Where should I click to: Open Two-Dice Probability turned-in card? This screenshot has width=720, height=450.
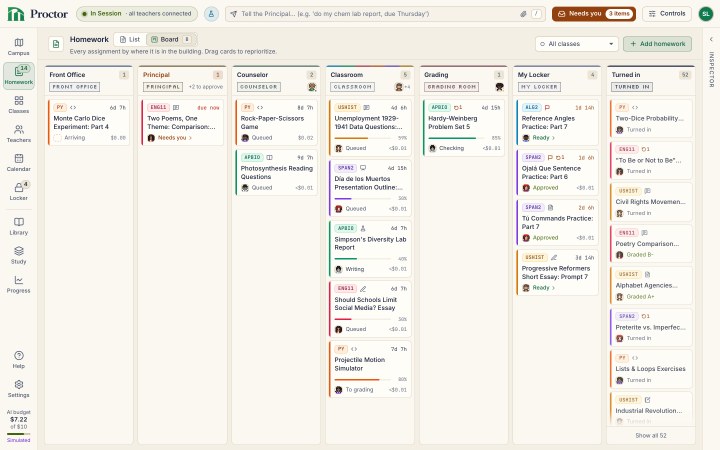(651, 118)
